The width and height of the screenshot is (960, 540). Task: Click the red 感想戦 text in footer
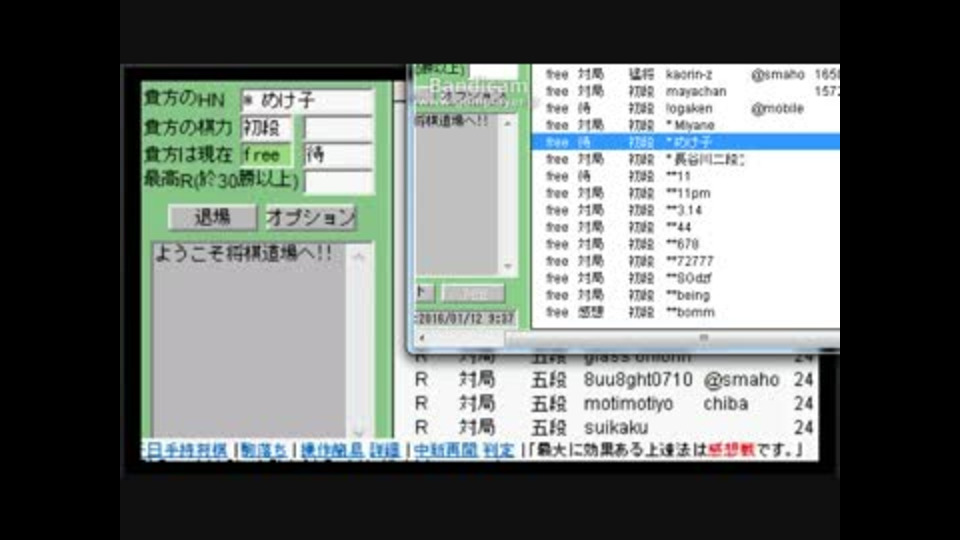pyautogui.click(x=731, y=451)
